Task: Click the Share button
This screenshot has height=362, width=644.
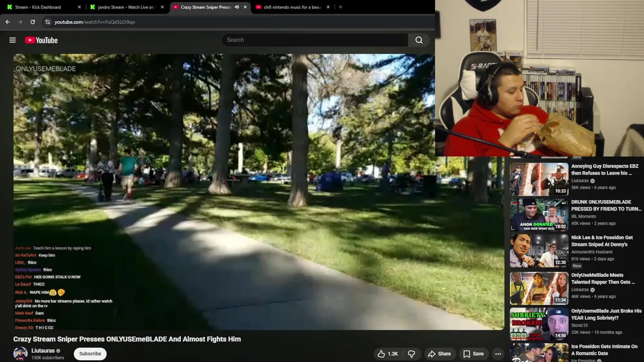Action: pyautogui.click(x=439, y=354)
